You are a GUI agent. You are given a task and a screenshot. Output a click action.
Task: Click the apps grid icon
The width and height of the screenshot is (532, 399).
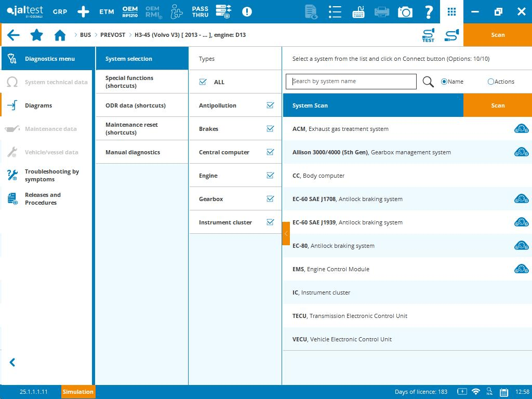point(451,11)
